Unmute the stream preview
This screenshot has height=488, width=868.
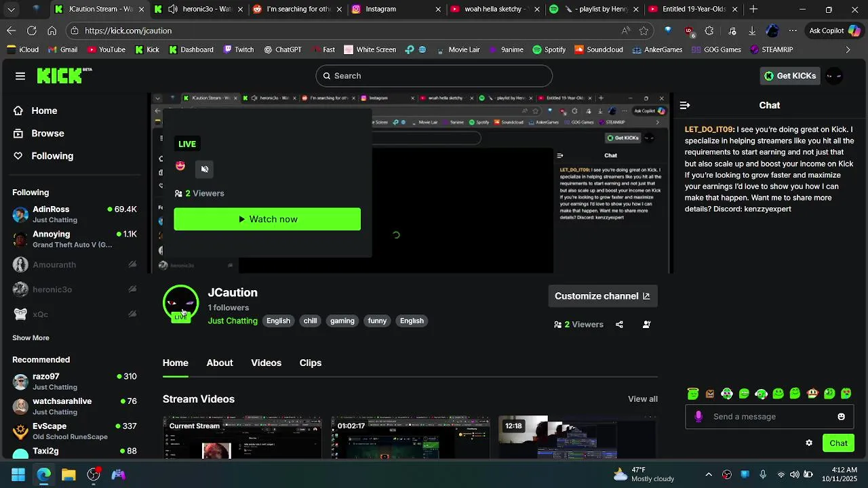pos(205,169)
